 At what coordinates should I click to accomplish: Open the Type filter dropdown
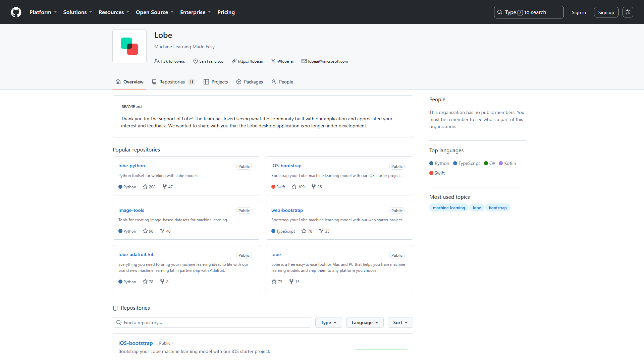(329, 322)
